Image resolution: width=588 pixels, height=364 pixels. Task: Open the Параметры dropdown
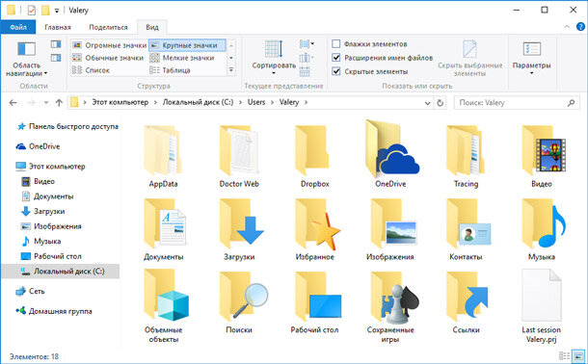click(532, 58)
